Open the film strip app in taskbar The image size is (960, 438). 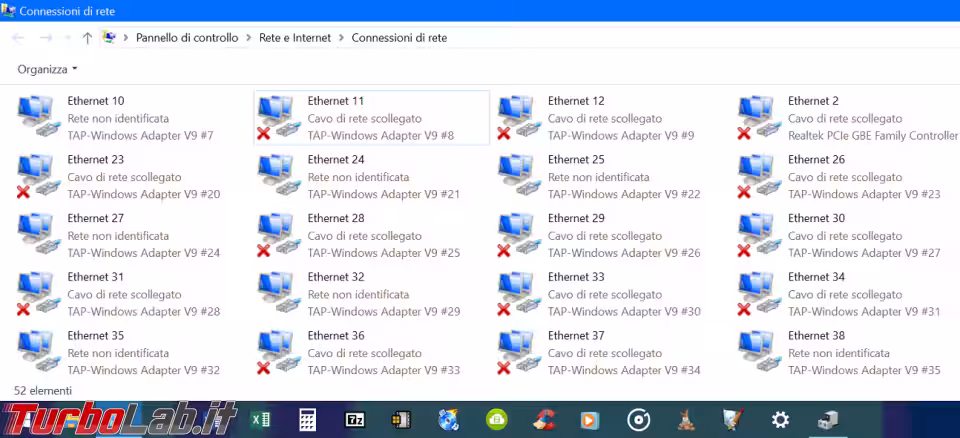pyautogui.click(x=402, y=420)
